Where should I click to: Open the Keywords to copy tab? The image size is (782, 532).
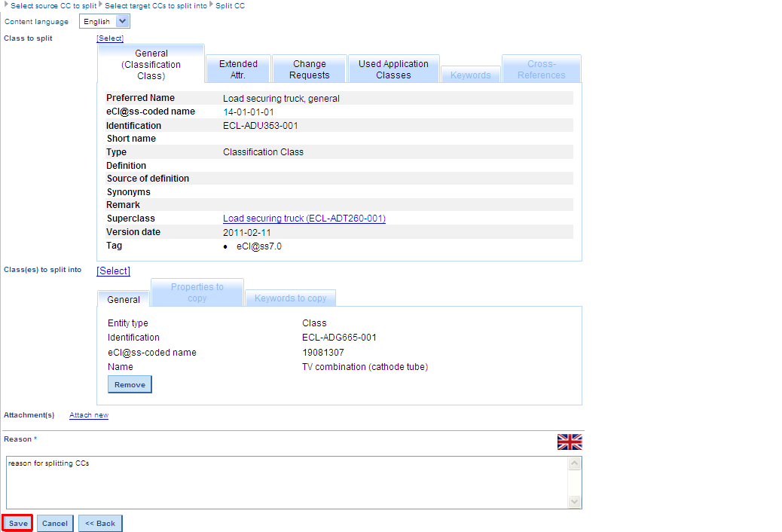(x=290, y=298)
